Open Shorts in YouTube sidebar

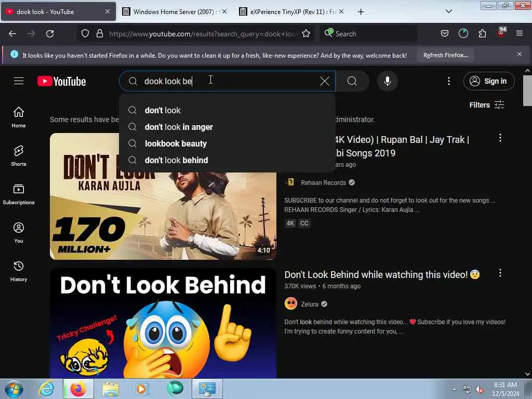(x=19, y=156)
